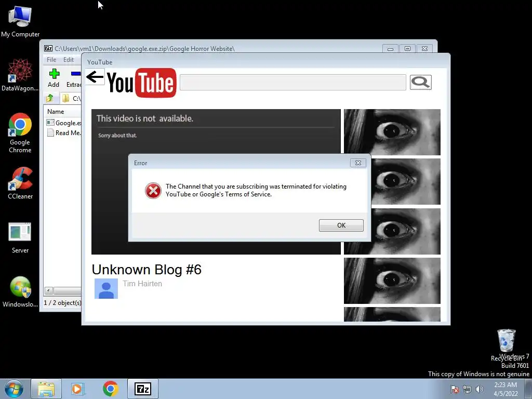Image resolution: width=532 pixels, height=399 pixels.
Task: Click the Extract button in 7-Zip toolbar
Action: coord(74,78)
